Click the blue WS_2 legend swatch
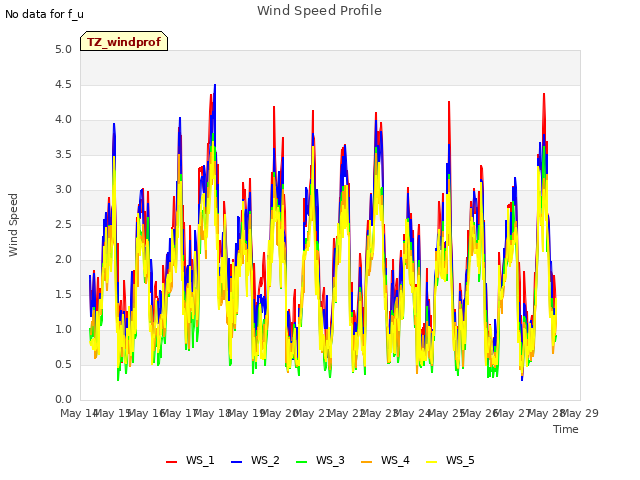This screenshot has height=480, width=640. [x=236, y=461]
